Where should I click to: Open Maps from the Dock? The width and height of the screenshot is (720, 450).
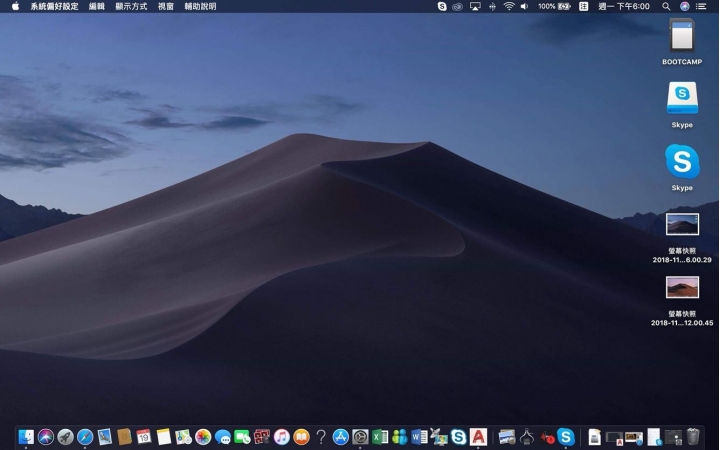tap(183, 437)
